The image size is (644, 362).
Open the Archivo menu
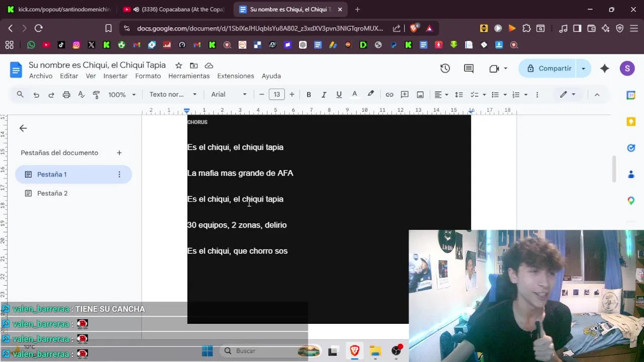click(x=41, y=76)
